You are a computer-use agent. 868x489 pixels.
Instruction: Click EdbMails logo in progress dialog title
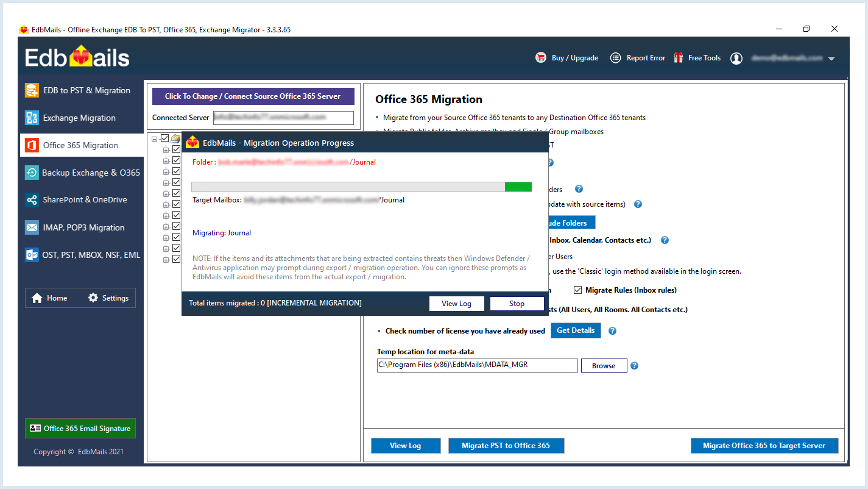(192, 142)
